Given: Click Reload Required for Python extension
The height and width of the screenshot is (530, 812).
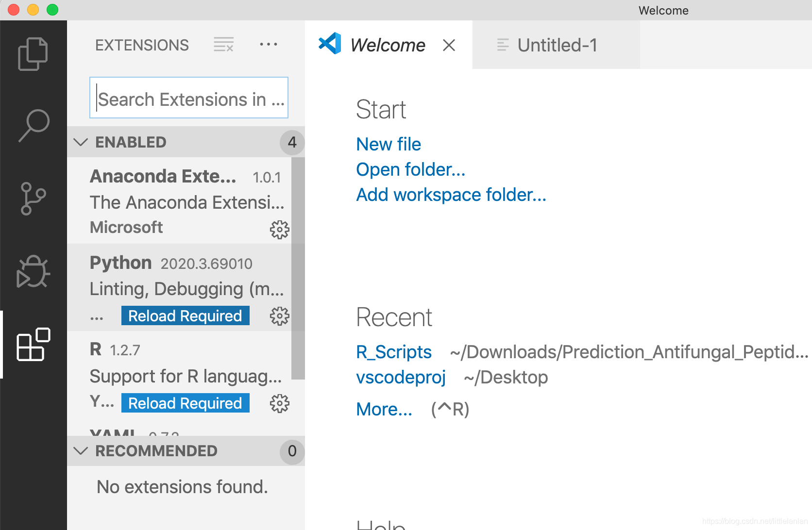Looking at the screenshot, I should (185, 316).
